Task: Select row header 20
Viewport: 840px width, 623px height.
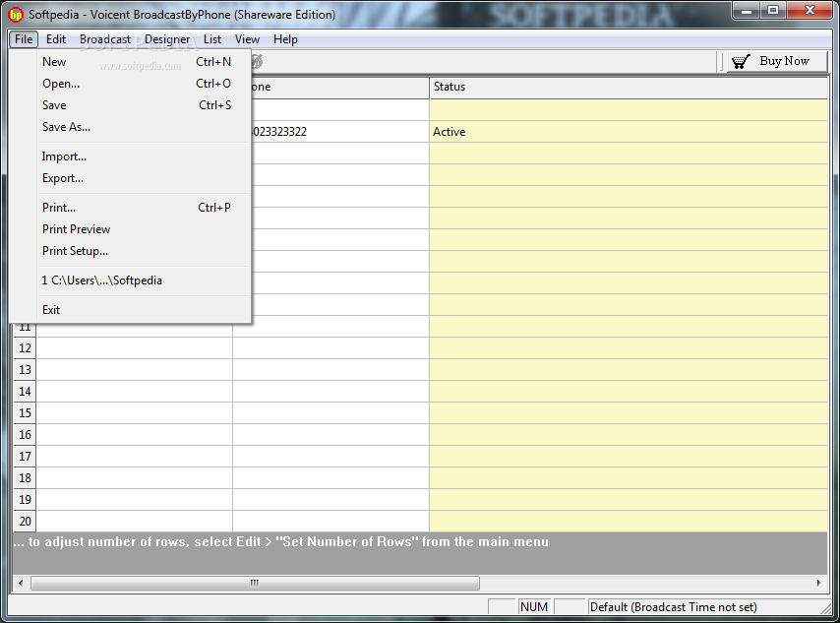Action: (x=25, y=521)
